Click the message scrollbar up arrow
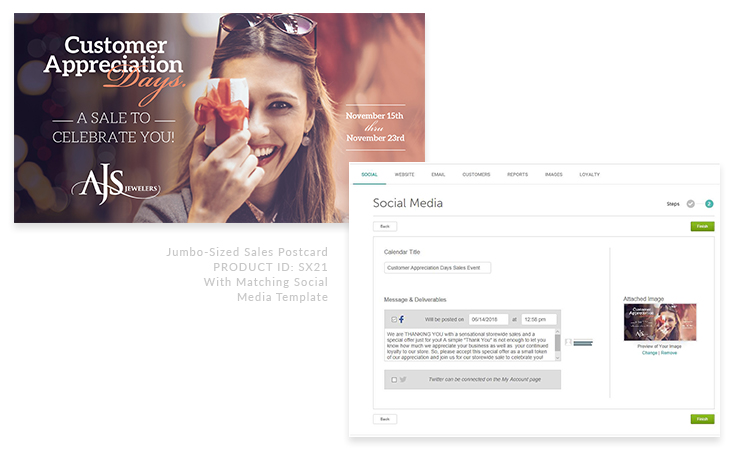Image resolution: width=743 pixels, height=458 pixels. (558, 332)
